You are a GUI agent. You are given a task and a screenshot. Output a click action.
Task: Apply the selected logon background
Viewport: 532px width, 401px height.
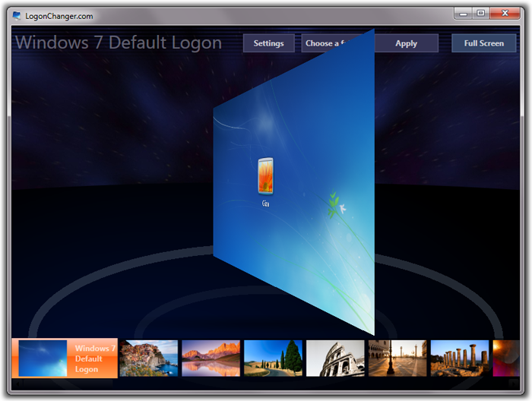(406, 43)
